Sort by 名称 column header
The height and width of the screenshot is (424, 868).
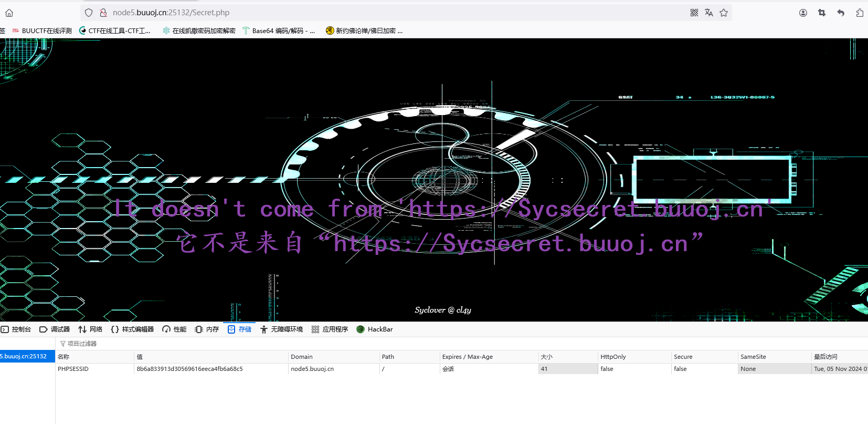(x=94, y=357)
